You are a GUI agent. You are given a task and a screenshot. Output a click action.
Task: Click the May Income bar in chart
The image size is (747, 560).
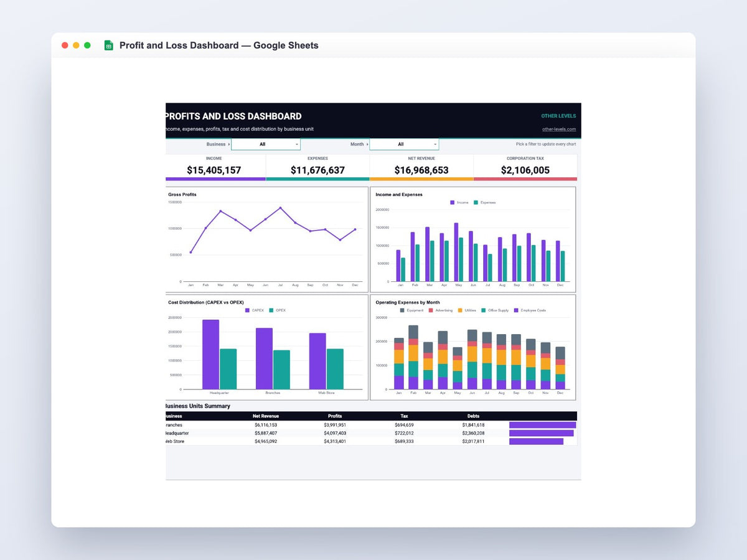point(456,252)
